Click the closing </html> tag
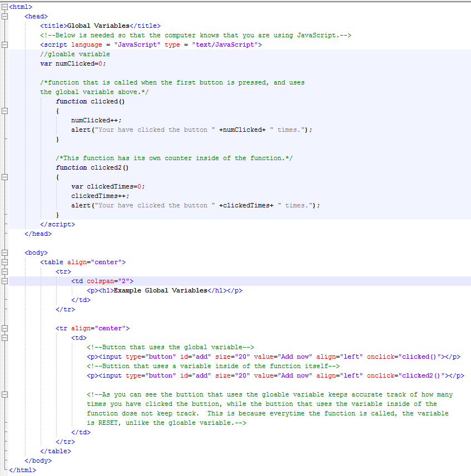The width and height of the screenshot is (471, 476). click(x=22, y=470)
